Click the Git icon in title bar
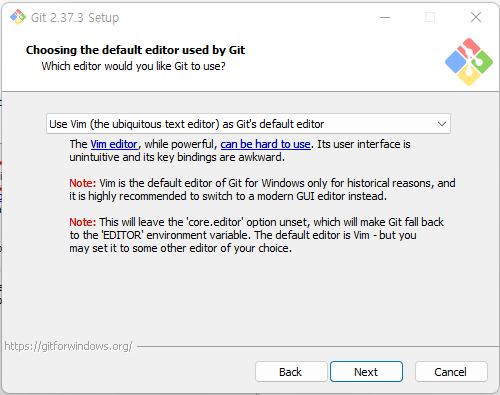The image size is (500, 395). 18,17
